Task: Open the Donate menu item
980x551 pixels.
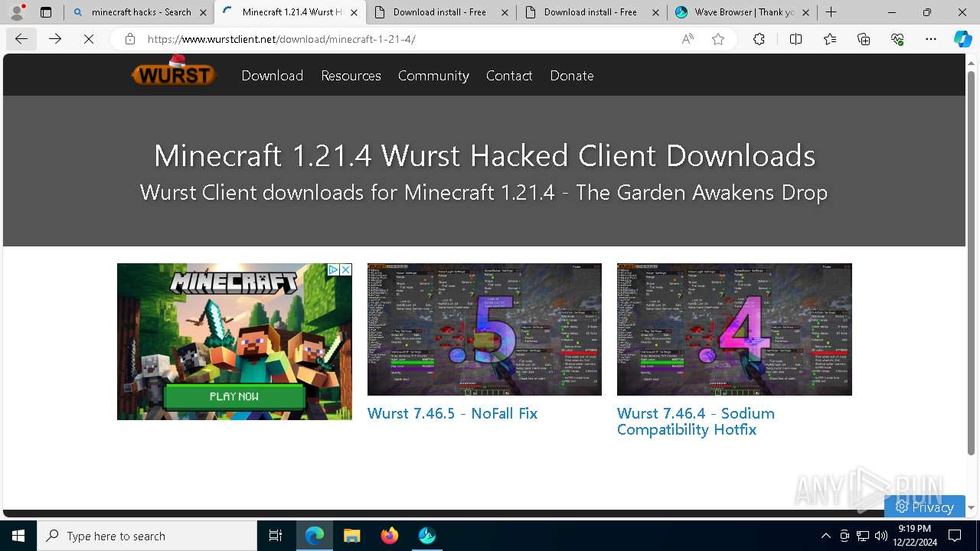Action: click(572, 75)
